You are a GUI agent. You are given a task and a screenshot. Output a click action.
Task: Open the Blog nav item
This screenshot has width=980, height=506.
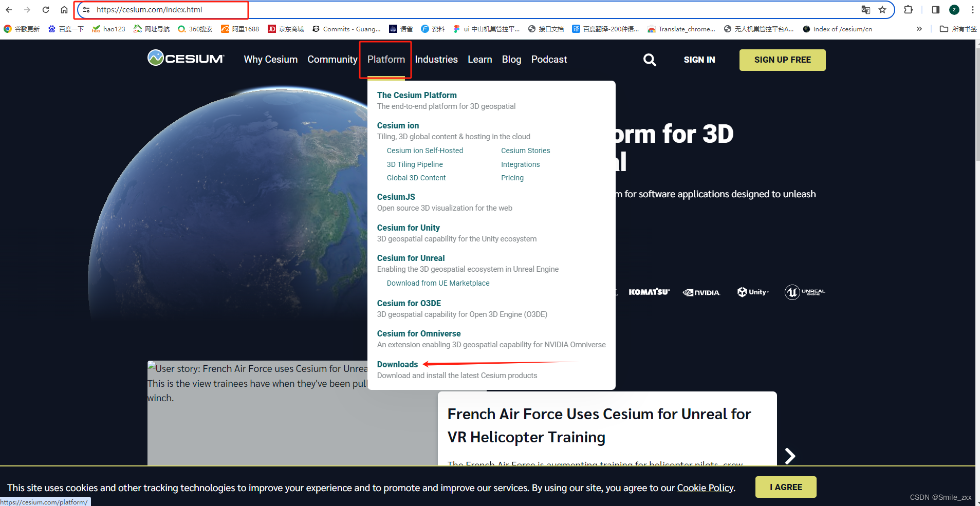point(511,60)
